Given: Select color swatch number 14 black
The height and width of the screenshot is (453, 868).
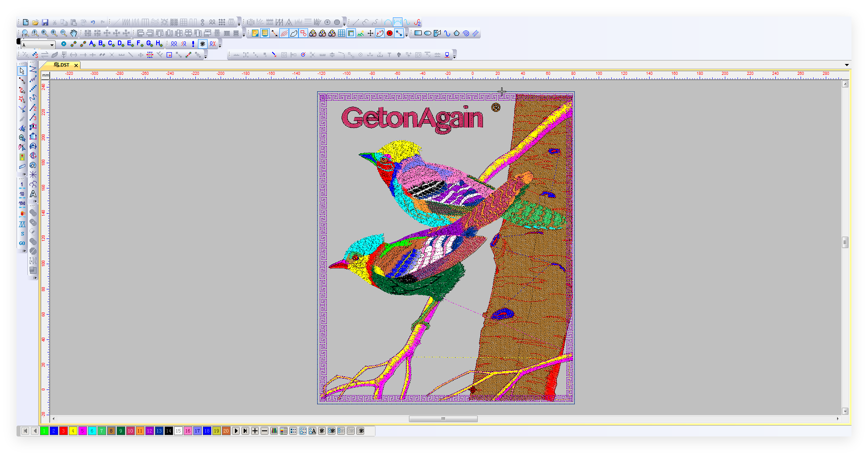Looking at the screenshot, I should point(168,431).
